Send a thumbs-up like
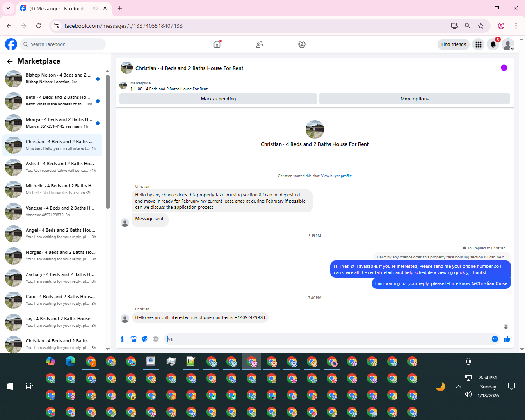The height and width of the screenshot is (420, 525). tap(507, 339)
